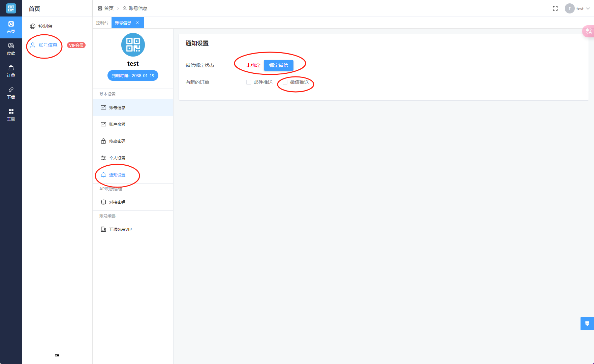This screenshot has height=364, width=594.
Task: Open 修改密码 in settings menu
Action: pyautogui.click(x=117, y=141)
